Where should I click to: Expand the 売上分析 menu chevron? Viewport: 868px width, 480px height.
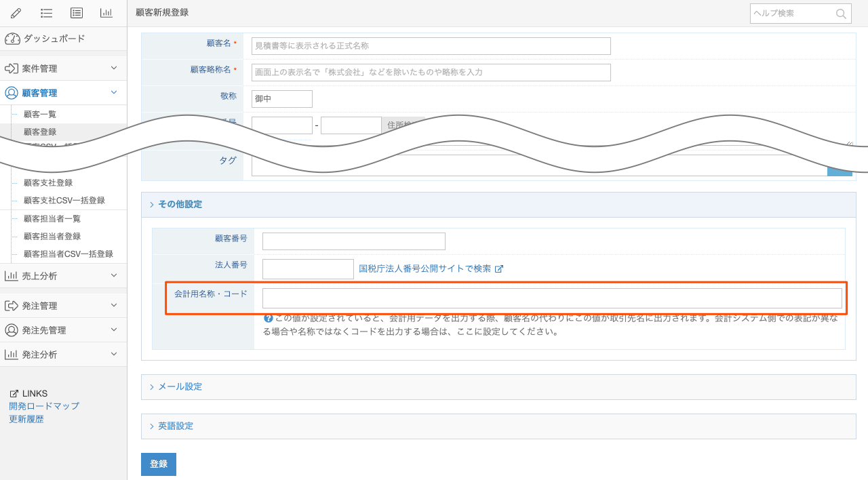coord(114,275)
